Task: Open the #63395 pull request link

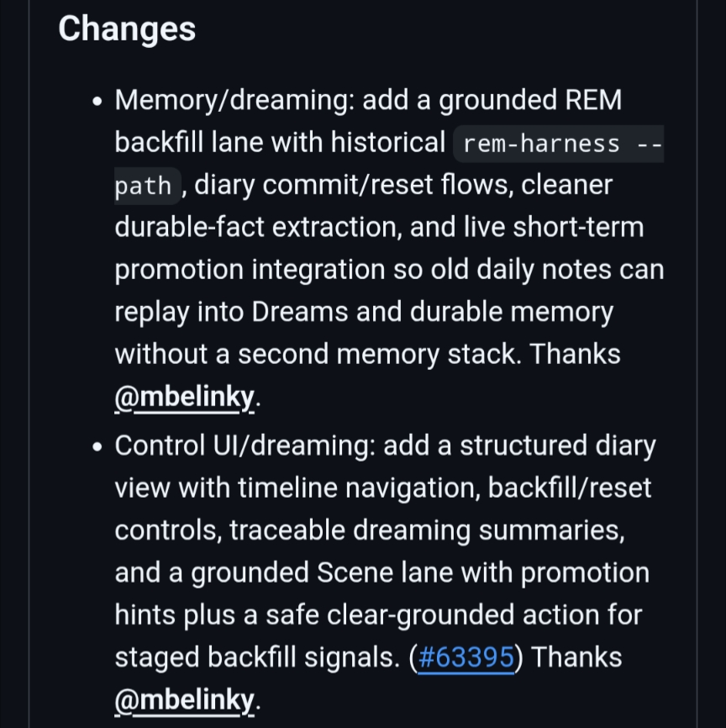Action: coord(466,658)
